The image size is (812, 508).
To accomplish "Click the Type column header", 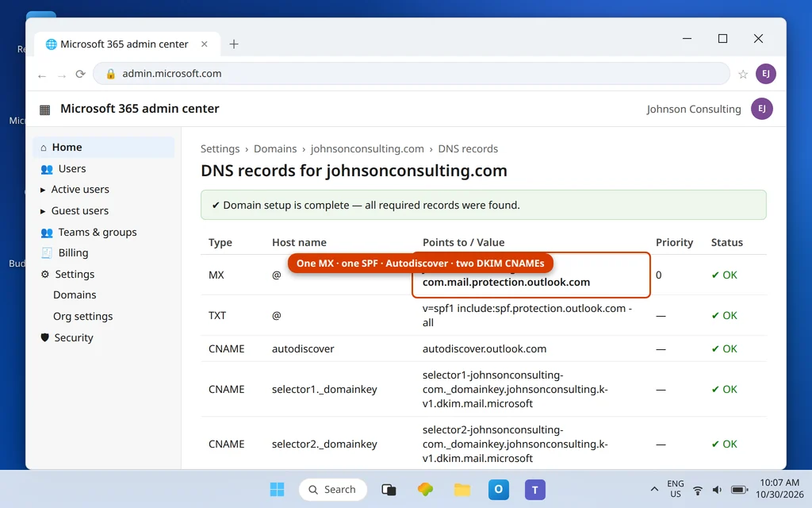I will click(220, 243).
